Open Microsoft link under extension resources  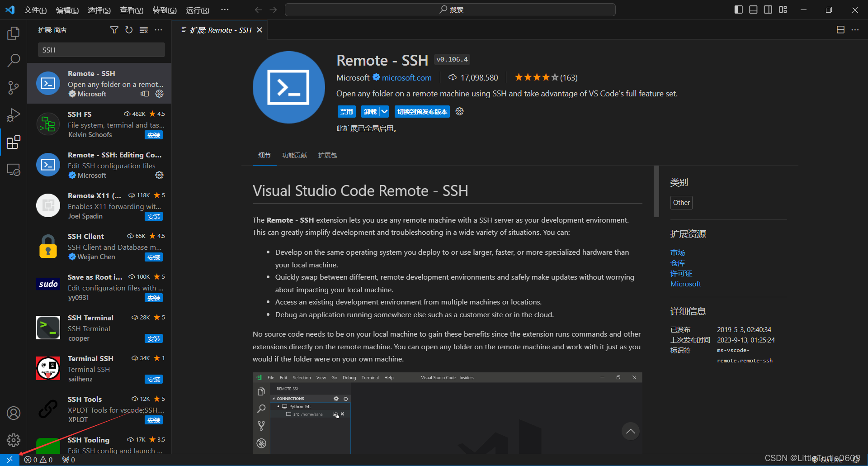[685, 284]
